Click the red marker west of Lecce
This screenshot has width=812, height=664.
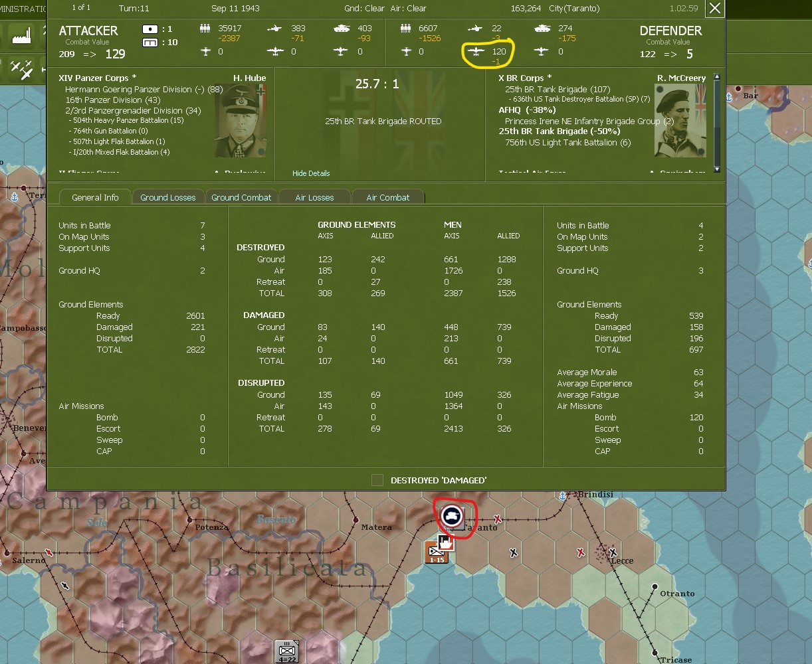[581, 552]
